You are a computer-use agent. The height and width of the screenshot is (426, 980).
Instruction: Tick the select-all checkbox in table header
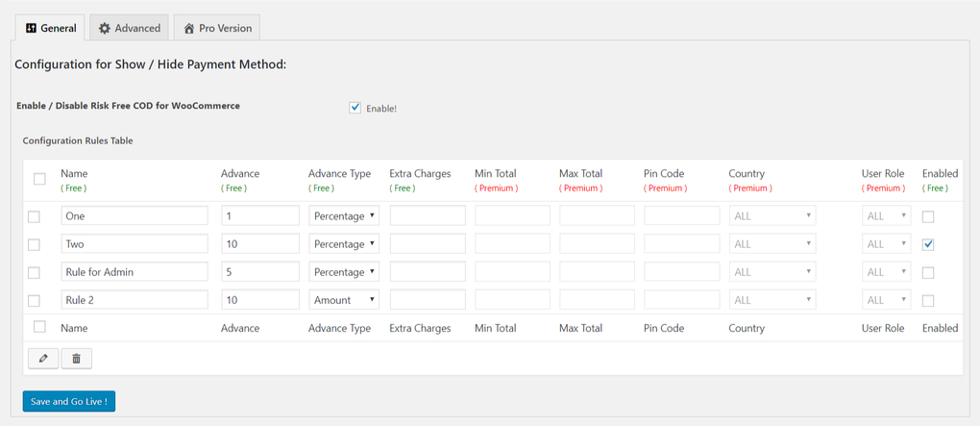pyautogui.click(x=39, y=179)
